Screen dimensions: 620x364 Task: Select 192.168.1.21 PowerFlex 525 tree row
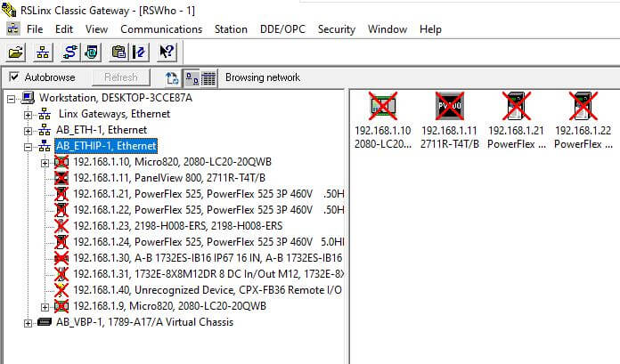click(x=208, y=194)
